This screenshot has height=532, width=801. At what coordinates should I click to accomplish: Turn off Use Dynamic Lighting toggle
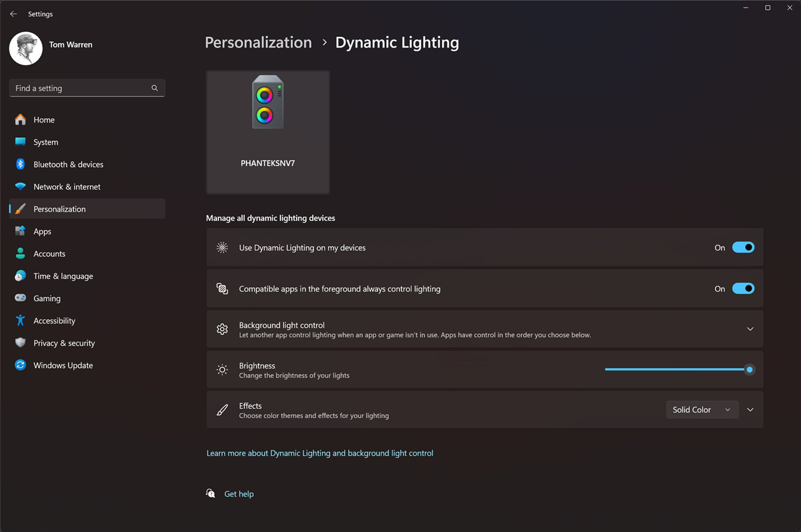[x=743, y=247]
